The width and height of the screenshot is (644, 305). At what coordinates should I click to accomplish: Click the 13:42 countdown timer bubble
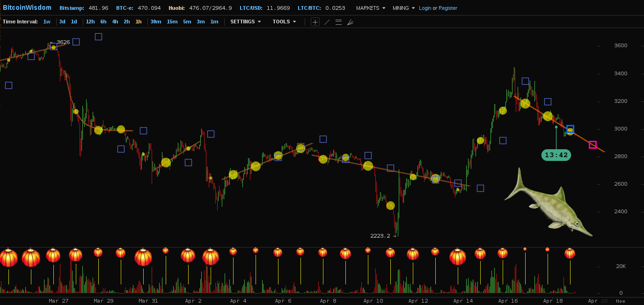pyautogui.click(x=556, y=155)
